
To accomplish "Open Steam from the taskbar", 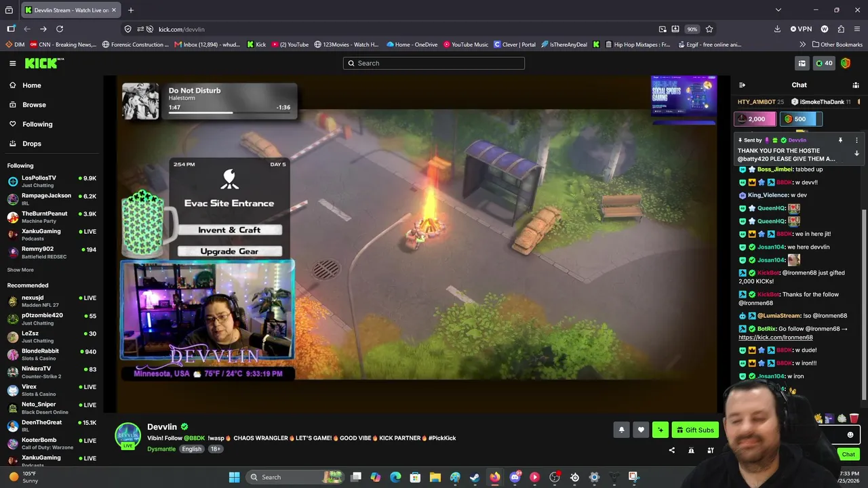I will point(475,477).
